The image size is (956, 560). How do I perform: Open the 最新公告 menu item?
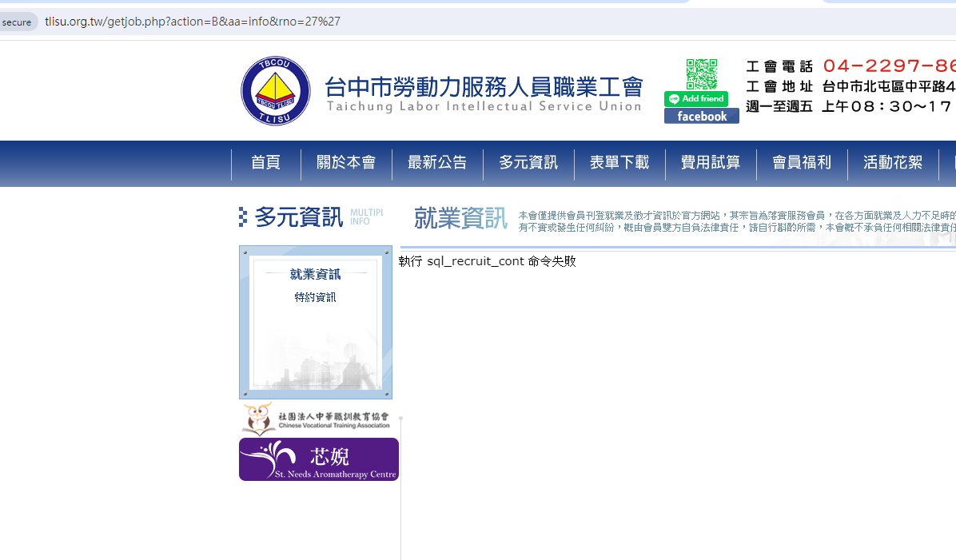(437, 163)
